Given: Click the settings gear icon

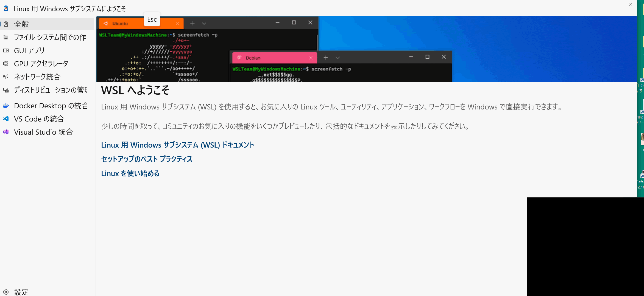Looking at the screenshot, I should click(6, 292).
